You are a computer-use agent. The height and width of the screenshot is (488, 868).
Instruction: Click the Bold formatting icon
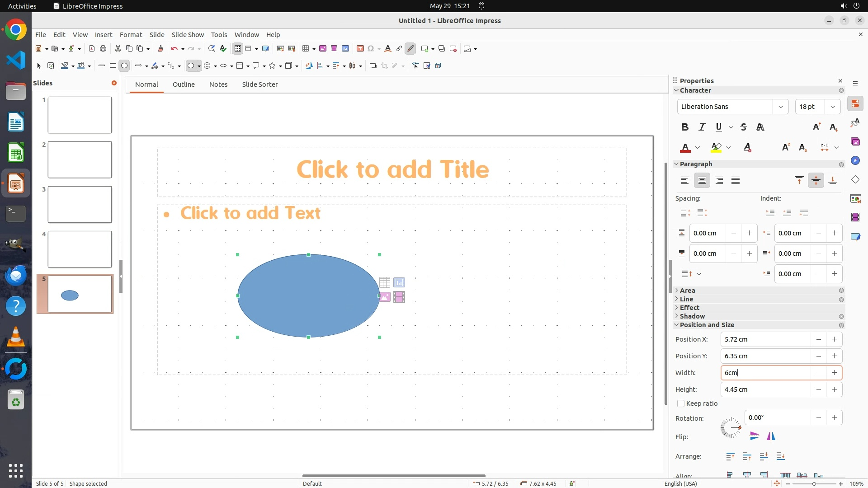pos(684,127)
